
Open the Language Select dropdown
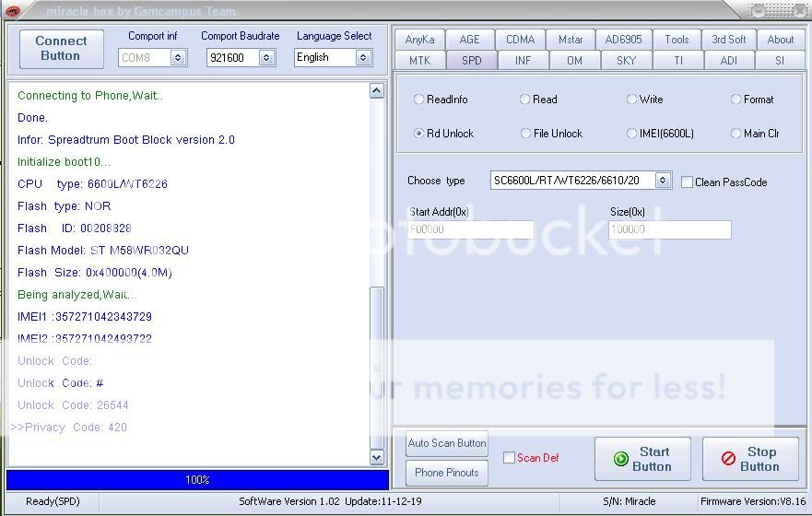(x=363, y=57)
